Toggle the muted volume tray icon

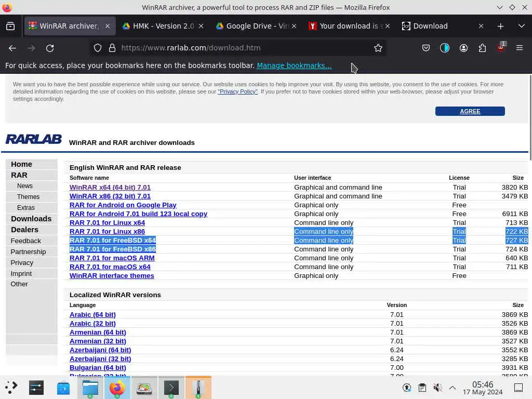(437, 388)
